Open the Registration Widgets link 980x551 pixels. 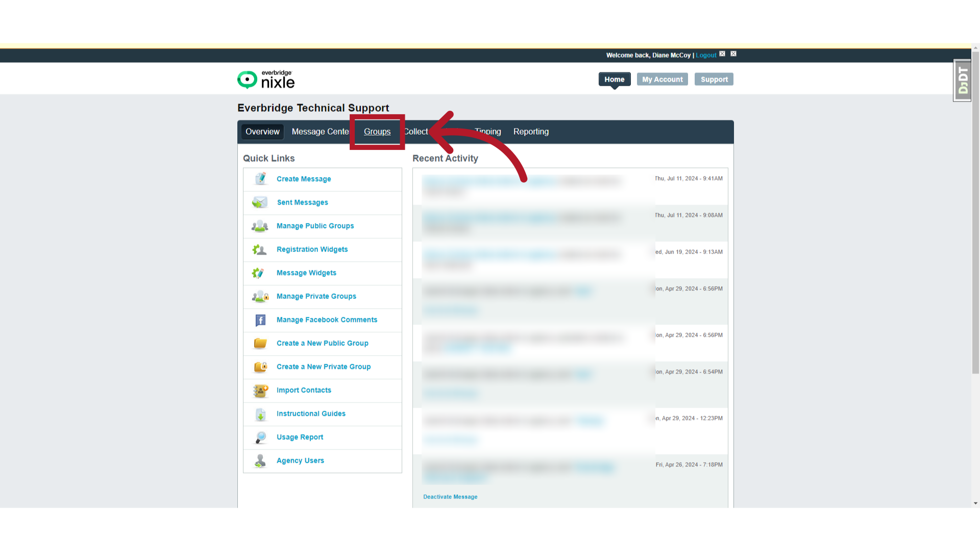tap(312, 249)
